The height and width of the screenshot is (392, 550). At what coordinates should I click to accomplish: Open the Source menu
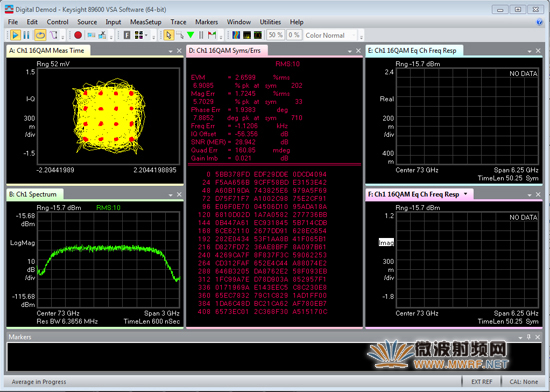click(87, 22)
